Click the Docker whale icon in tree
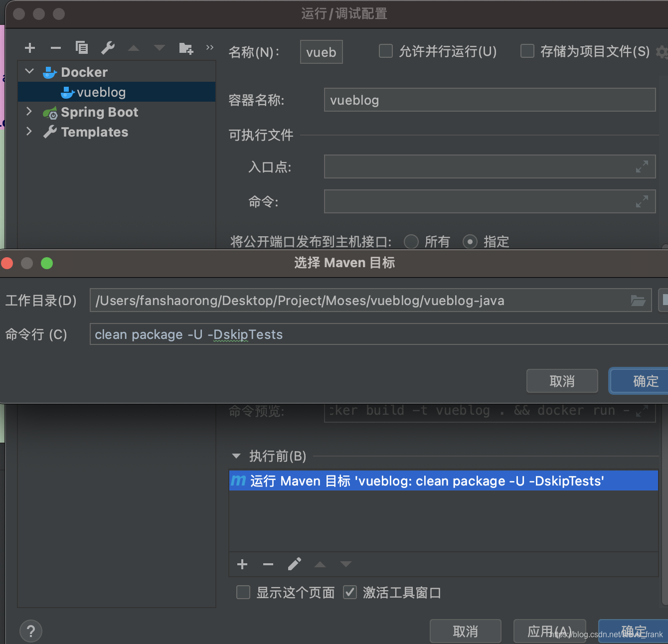The image size is (668, 644). click(x=50, y=73)
